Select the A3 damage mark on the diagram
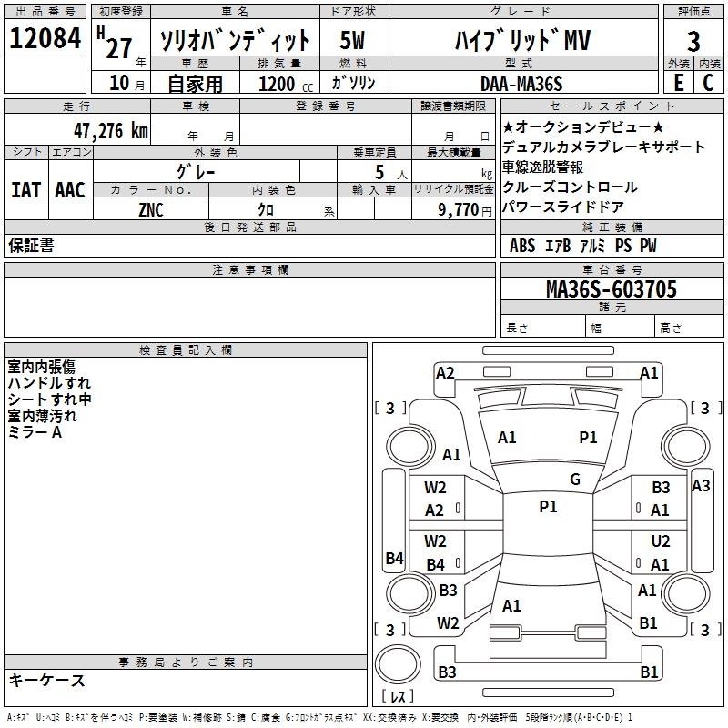The image size is (728, 728). (x=700, y=486)
